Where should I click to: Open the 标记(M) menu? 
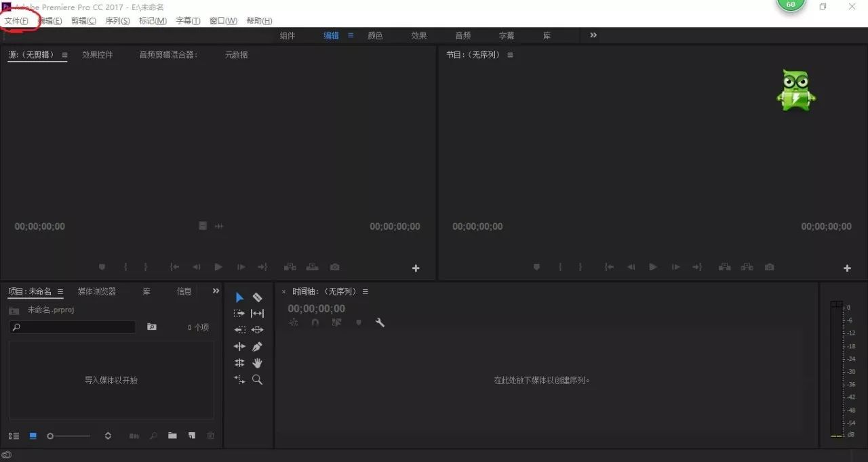(153, 21)
